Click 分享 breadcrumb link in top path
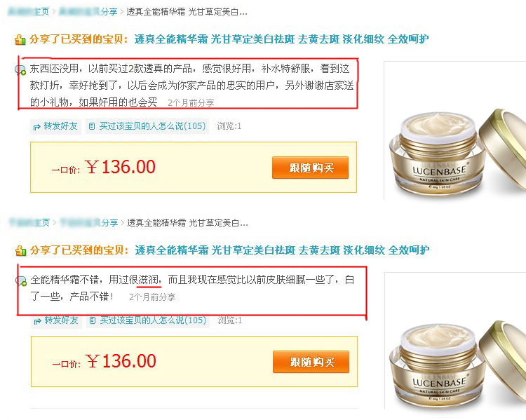 coord(88,12)
